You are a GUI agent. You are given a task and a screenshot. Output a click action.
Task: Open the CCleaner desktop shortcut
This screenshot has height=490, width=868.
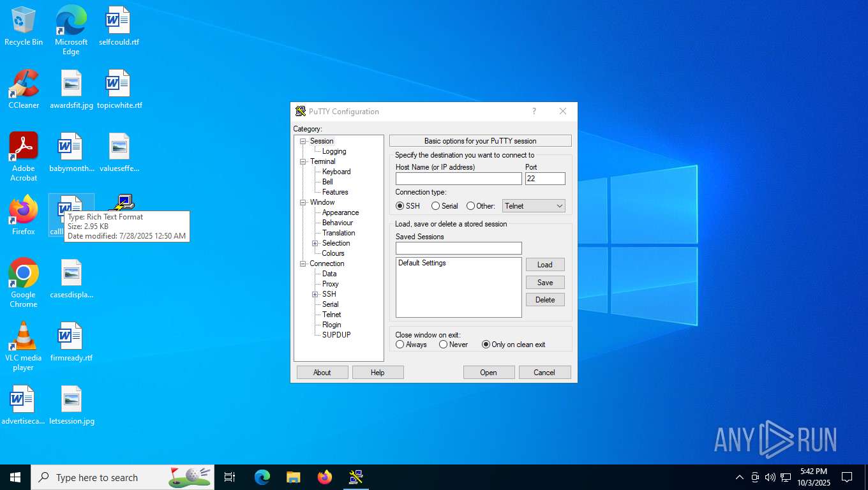click(x=24, y=89)
